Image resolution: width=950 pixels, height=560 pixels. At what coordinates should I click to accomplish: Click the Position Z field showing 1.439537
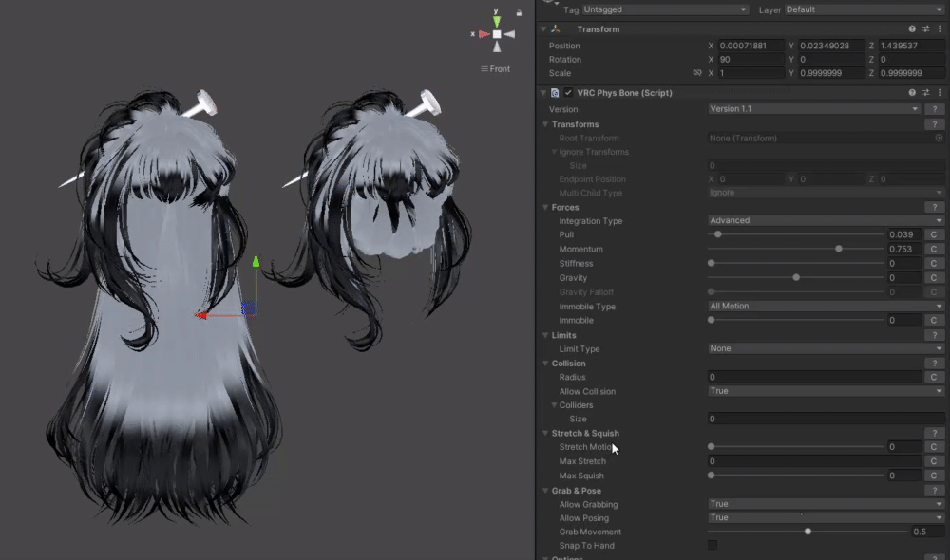tap(911, 46)
